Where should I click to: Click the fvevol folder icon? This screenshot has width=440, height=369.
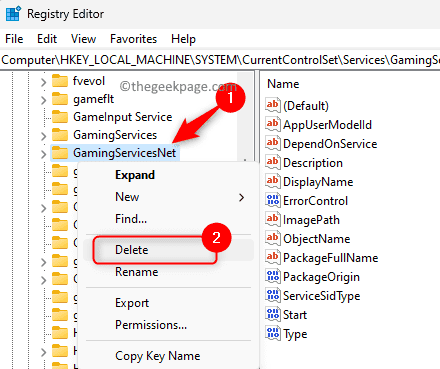60,81
